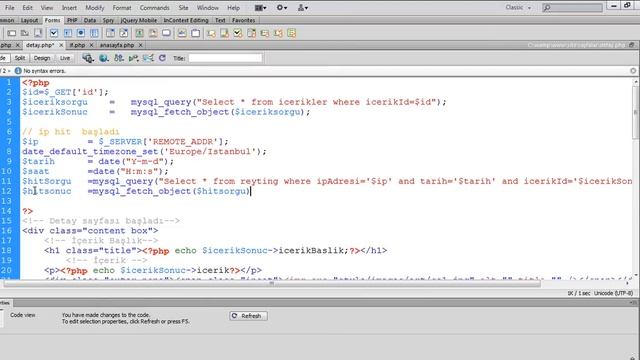Close the detay.php document tab

[61, 45]
